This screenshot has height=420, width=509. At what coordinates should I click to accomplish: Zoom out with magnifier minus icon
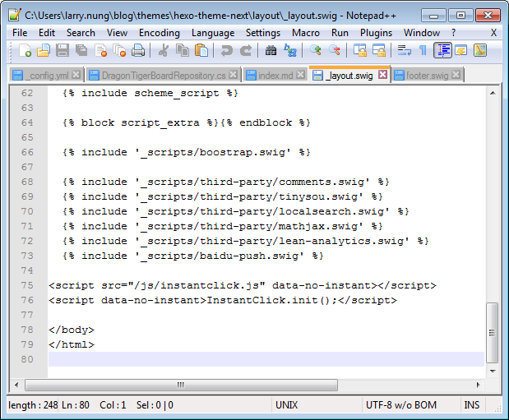point(335,51)
